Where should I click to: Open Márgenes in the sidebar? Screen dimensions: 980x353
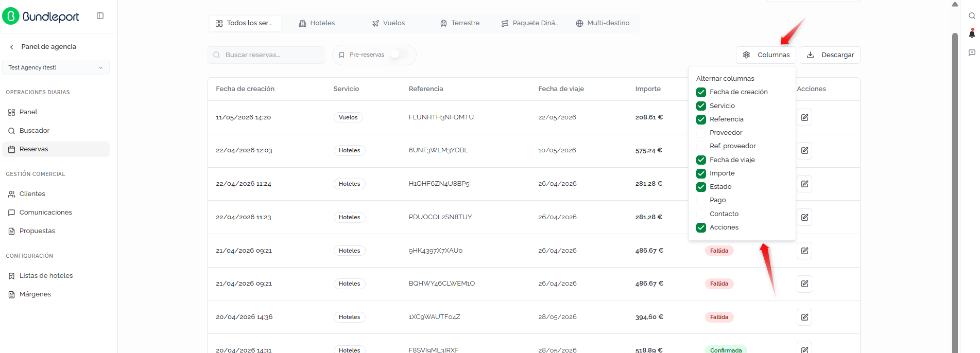pyautogui.click(x=56, y=294)
